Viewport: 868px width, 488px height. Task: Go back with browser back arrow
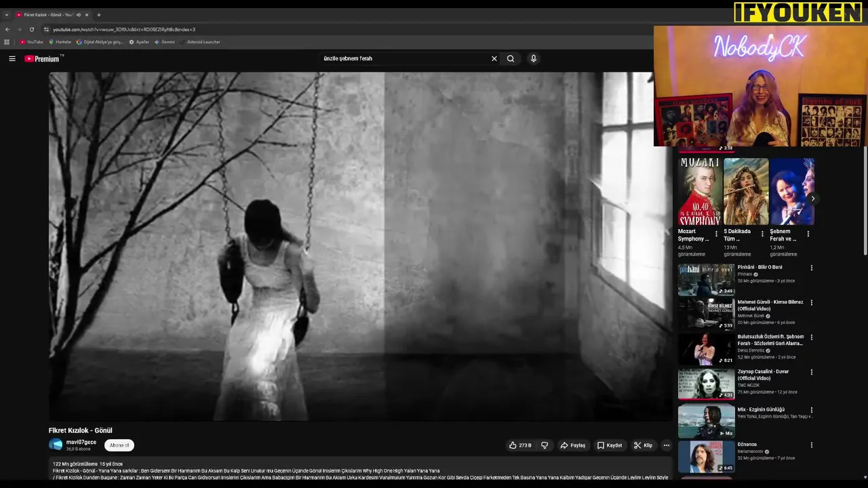(x=7, y=29)
